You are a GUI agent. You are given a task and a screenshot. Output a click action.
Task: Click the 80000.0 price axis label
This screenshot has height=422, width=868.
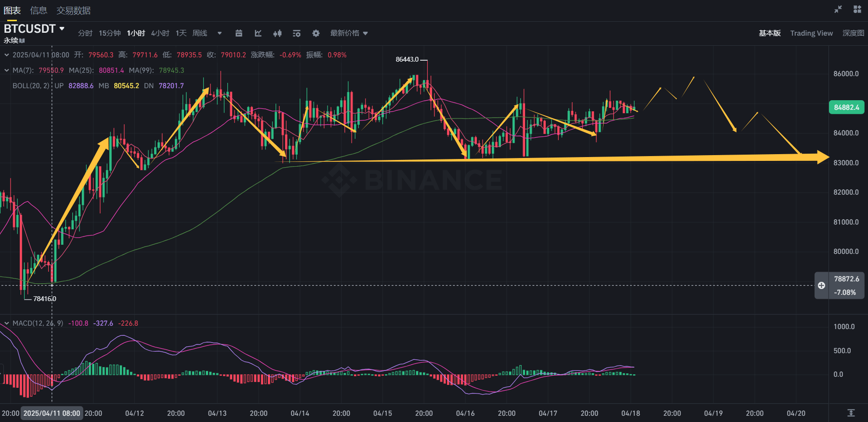pos(846,251)
